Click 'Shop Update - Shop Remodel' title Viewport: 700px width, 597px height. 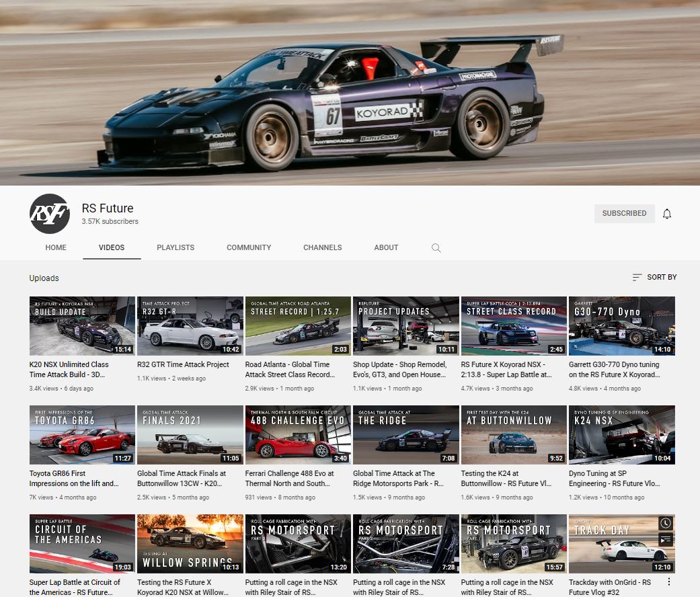click(x=399, y=370)
